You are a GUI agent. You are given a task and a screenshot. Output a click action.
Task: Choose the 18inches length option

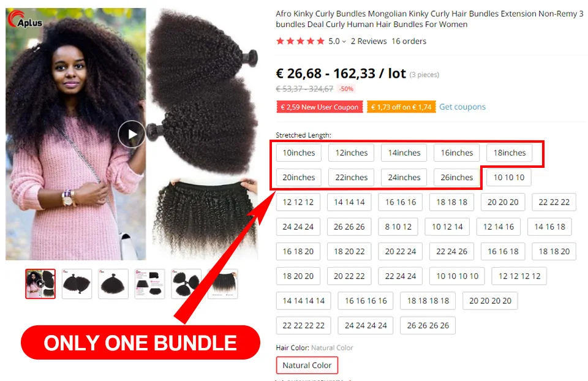(509, 153)
